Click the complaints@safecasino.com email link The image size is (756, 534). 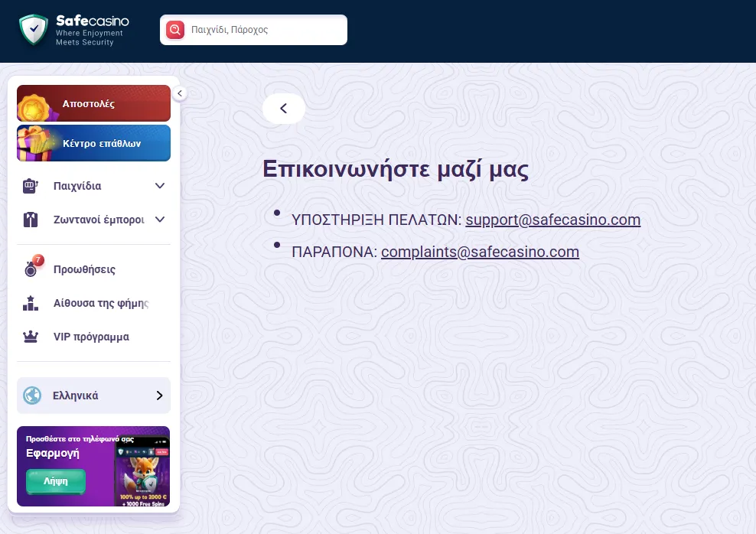(480, 252)
